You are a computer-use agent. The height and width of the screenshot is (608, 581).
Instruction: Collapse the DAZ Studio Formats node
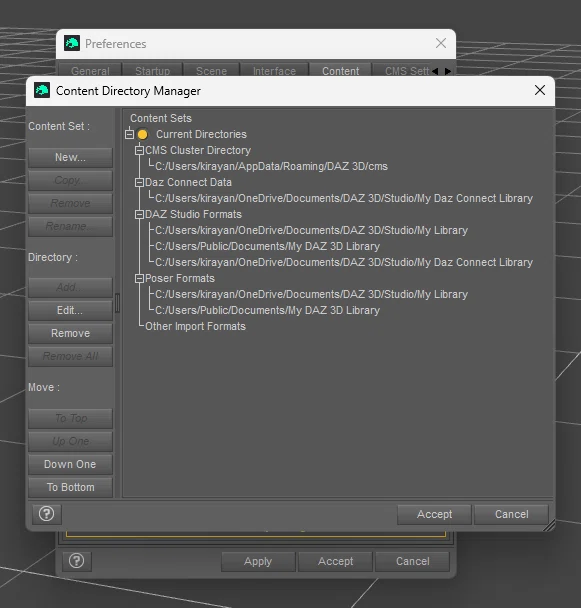click(139, 214)
